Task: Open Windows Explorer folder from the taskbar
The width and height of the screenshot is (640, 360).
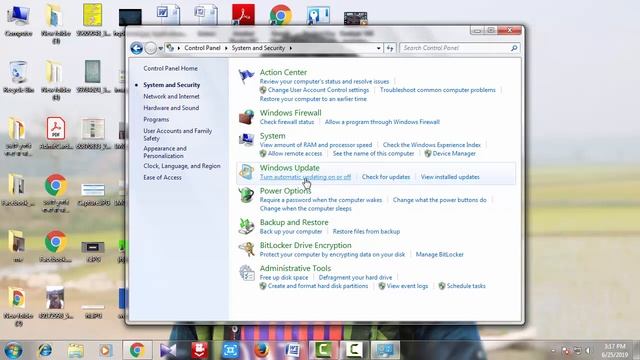Action: click(x=76, y=350)
